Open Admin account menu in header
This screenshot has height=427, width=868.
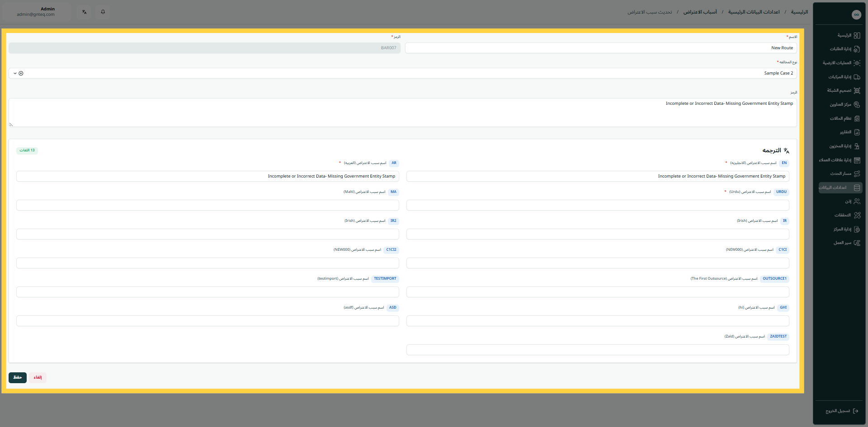pos(36,12)
